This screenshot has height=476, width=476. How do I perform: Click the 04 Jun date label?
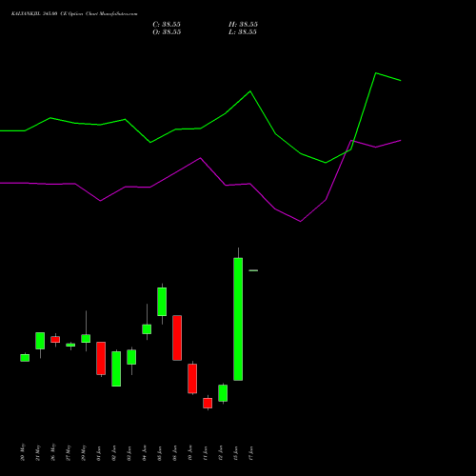pos(145,453)
